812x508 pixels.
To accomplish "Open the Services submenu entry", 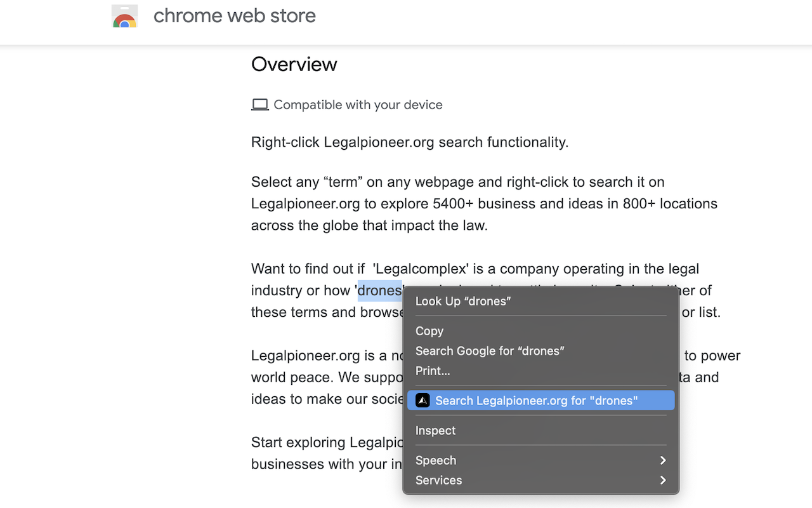I will click(x=438, y=480).
